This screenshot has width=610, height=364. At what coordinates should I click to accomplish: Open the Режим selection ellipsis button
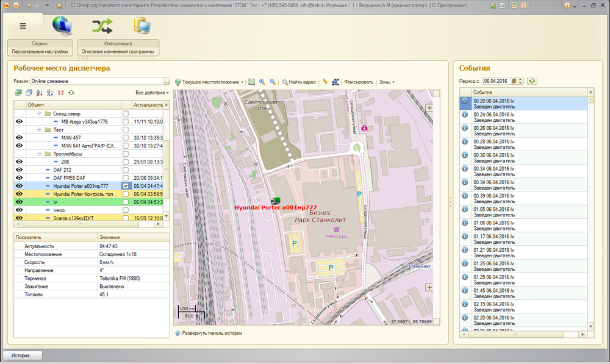pyautogui.click(x=167, y=81)
